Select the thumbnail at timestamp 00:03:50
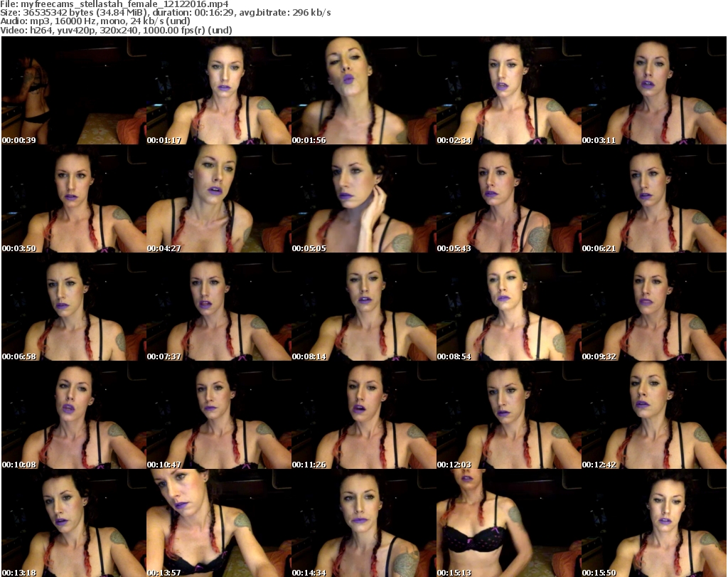Image resolution: width=728 pixels, height=577 pixels. [x=74, y=198]
